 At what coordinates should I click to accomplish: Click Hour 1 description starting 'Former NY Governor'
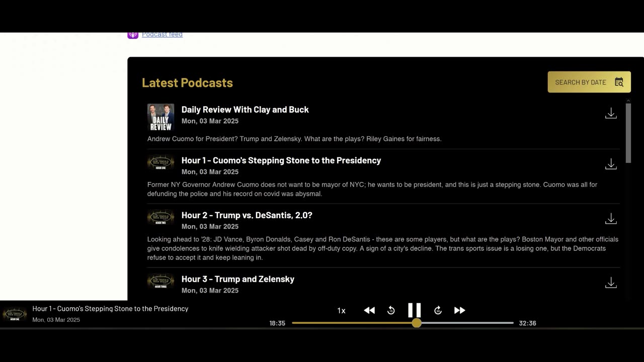click(x=372, y=189)
